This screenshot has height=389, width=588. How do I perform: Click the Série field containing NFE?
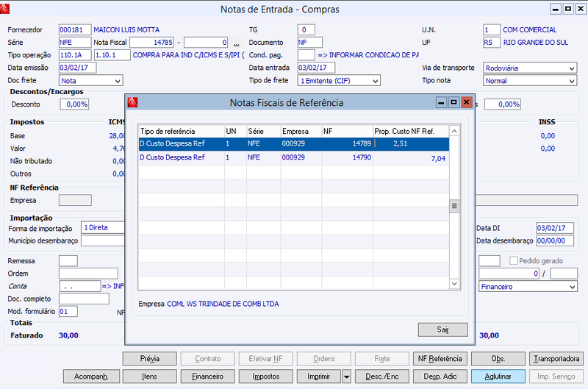(75, 43)
